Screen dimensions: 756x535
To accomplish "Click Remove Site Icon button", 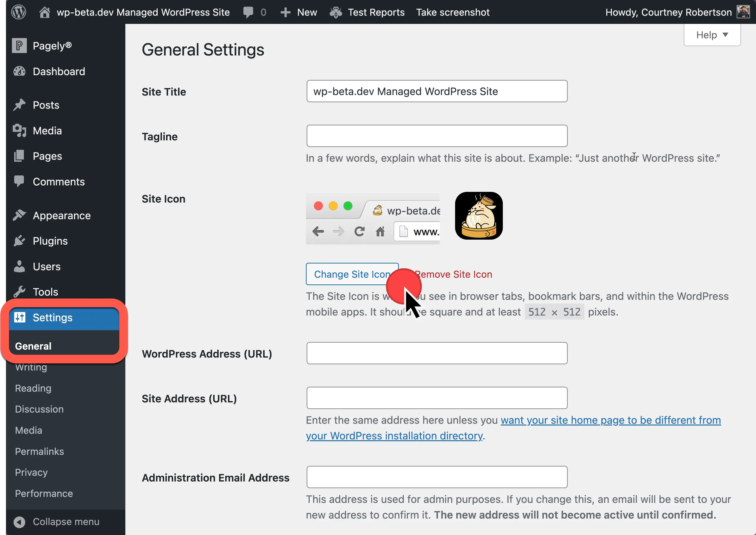I will click(452, 274).
